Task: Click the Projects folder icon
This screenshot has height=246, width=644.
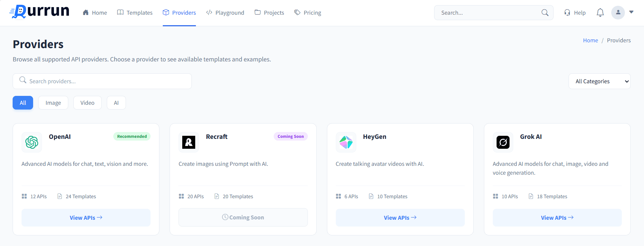Action: coord(258,12)
